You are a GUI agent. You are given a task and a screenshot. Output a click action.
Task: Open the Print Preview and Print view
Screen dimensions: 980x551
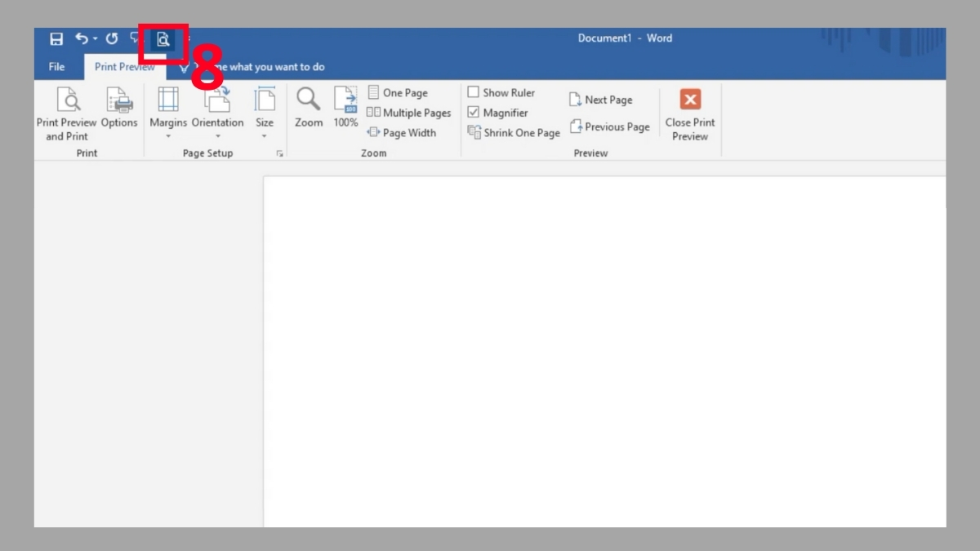(x=68, y=110)
